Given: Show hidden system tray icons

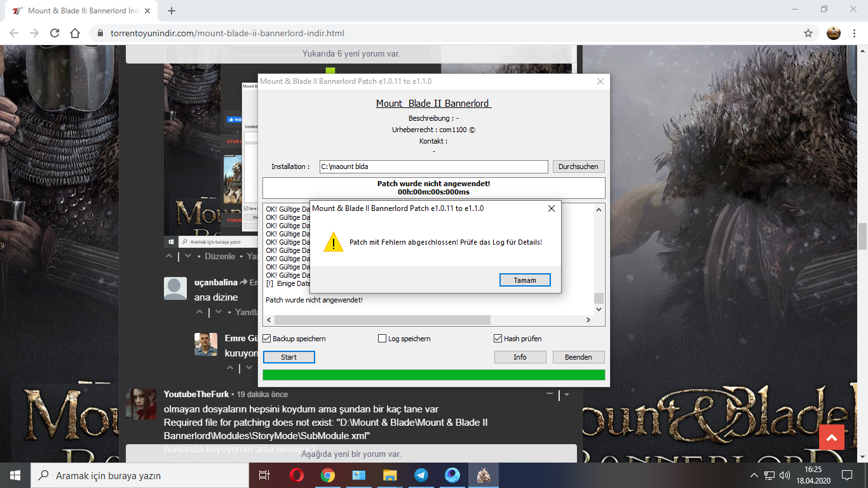Looking at the screenshot, I should 754,475.
